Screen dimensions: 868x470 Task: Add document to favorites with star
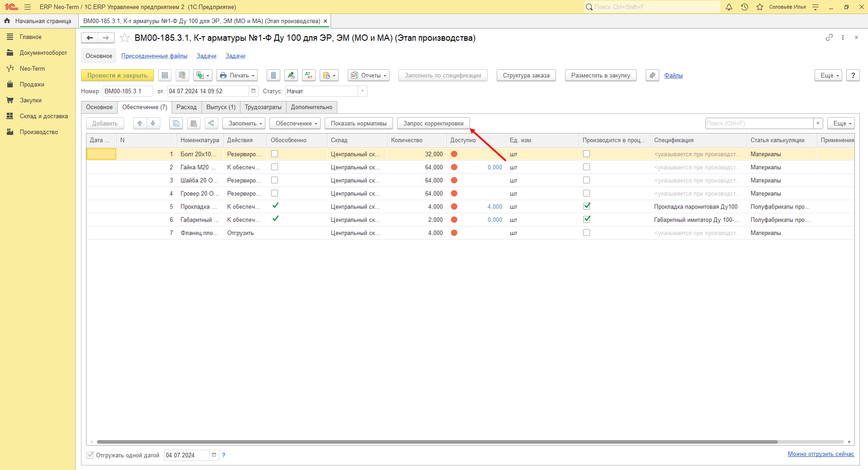125,38
